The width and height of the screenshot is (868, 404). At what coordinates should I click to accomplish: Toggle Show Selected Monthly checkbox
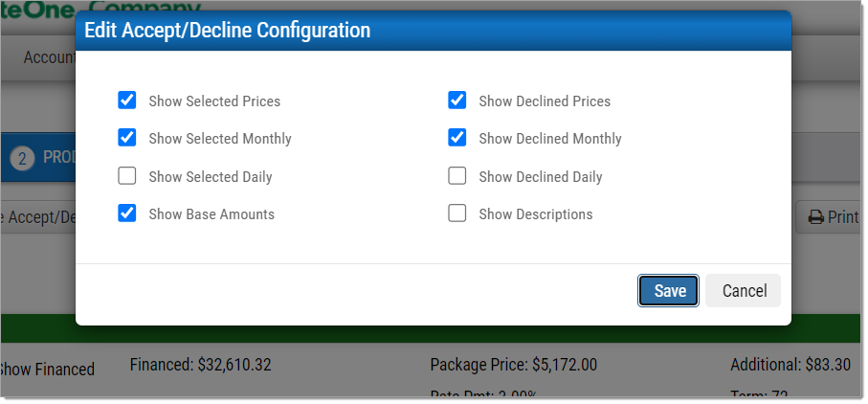click(x=126, y=137)
